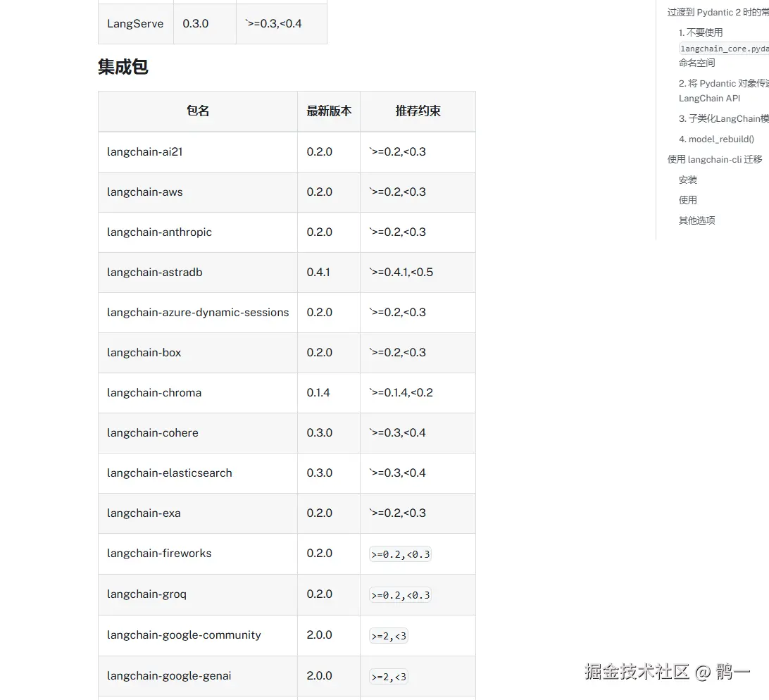Click langchain-fireworks constraint code '>=0.2,<0.3'

tap(400, 554)
